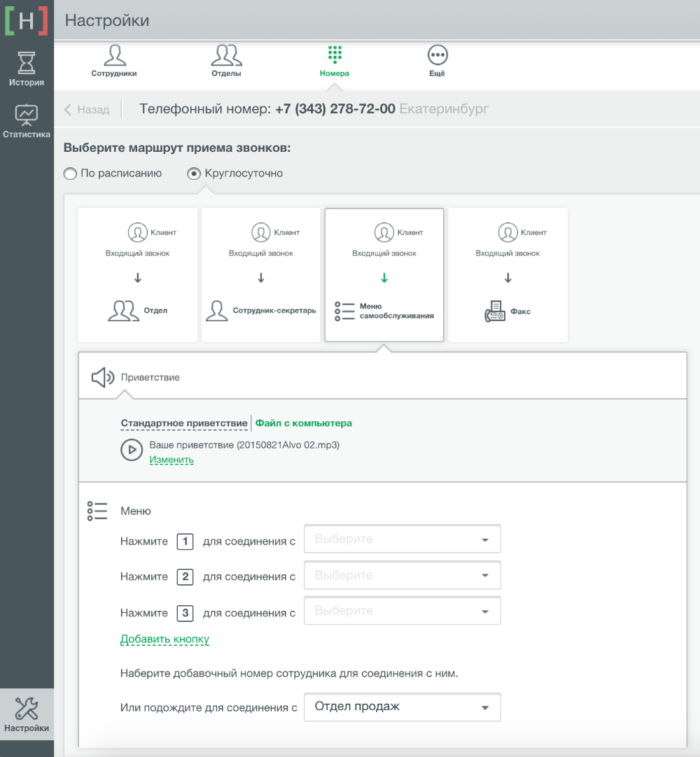This screenshot has width=700, height=757.
Task: Click the Меню list icon
Action: coord(97,511)
